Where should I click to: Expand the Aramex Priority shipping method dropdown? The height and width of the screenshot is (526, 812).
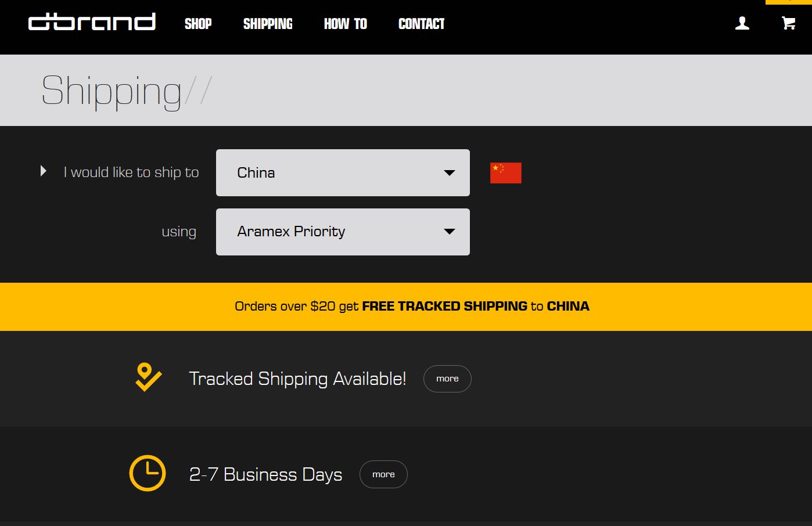[343, 232]
